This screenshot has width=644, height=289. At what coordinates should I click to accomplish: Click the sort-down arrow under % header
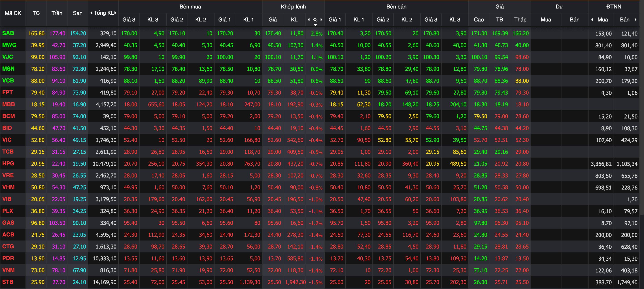click(315, 25)
